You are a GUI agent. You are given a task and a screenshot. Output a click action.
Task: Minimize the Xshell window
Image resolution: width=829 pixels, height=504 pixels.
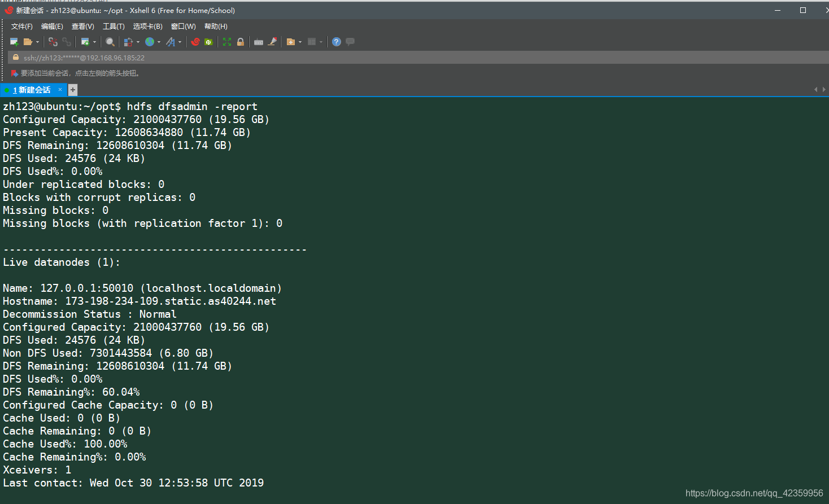tap(778, 10)
